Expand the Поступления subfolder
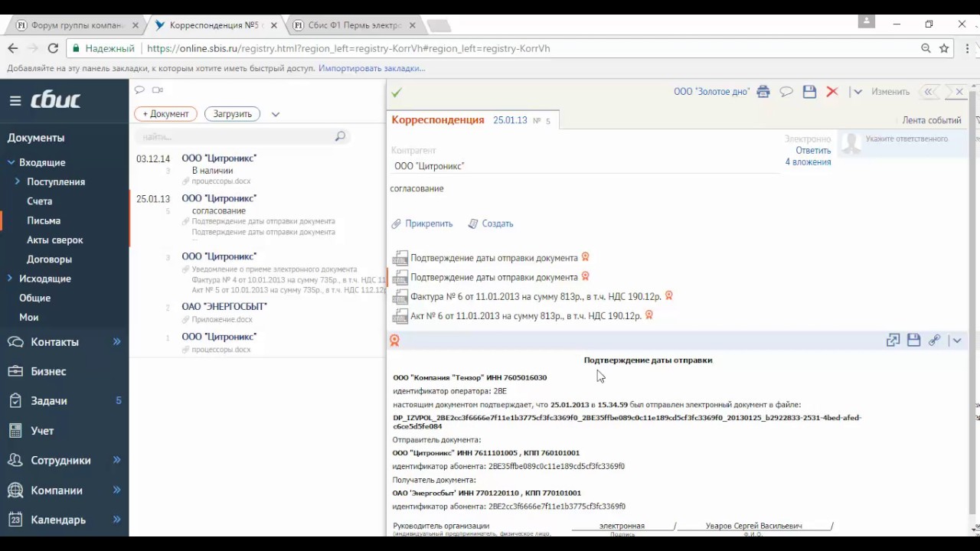 pyautogui.click(x=18, y=181)
